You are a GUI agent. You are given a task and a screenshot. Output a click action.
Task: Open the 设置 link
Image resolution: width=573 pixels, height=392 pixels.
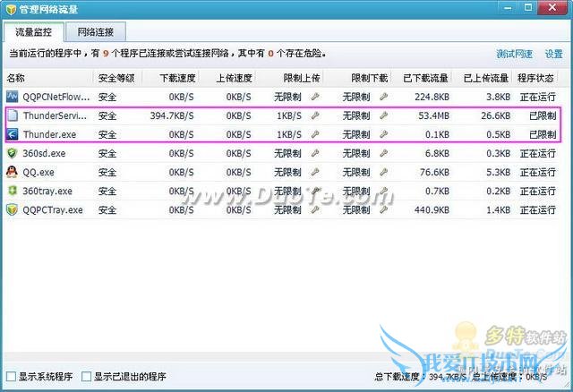pos(553,54)
